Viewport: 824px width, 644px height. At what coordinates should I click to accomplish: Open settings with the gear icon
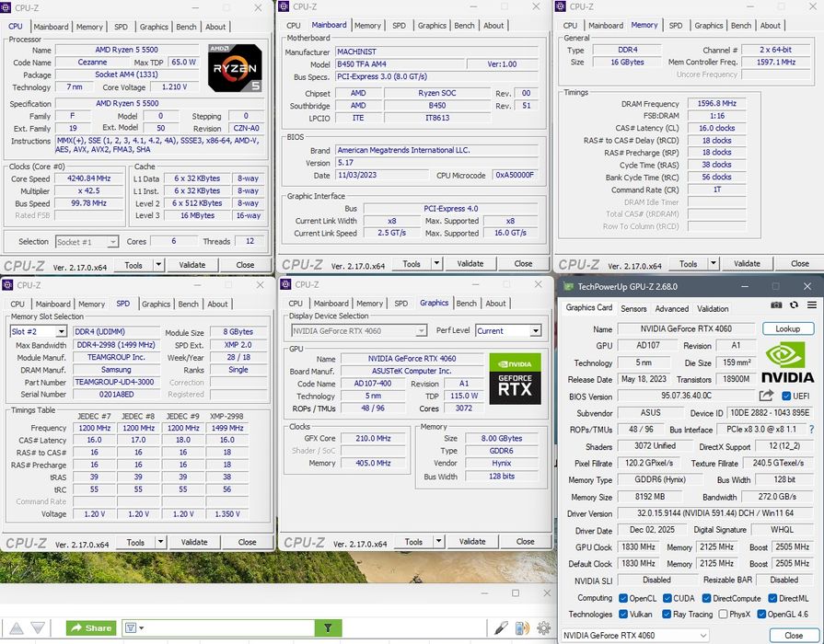543,627
